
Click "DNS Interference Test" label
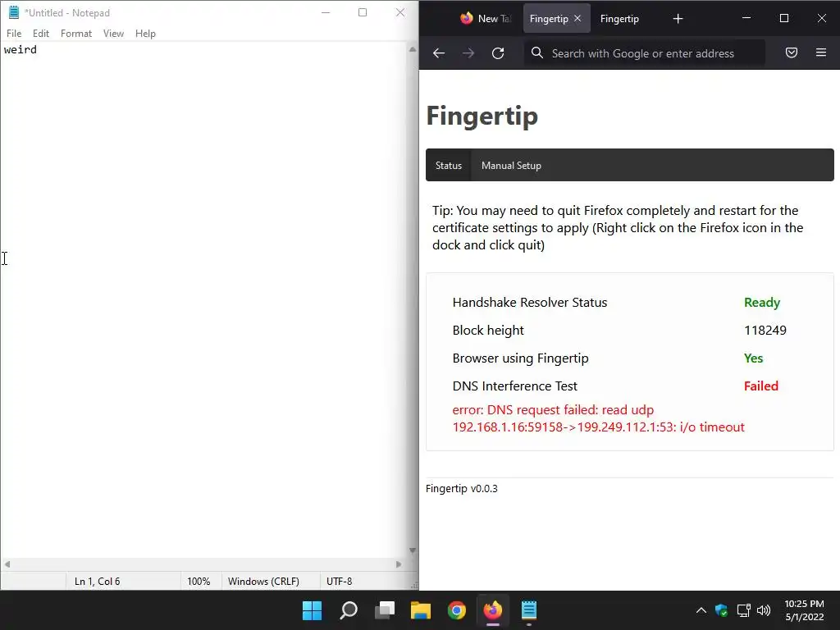pyautogui.click(x=515, y=386)
